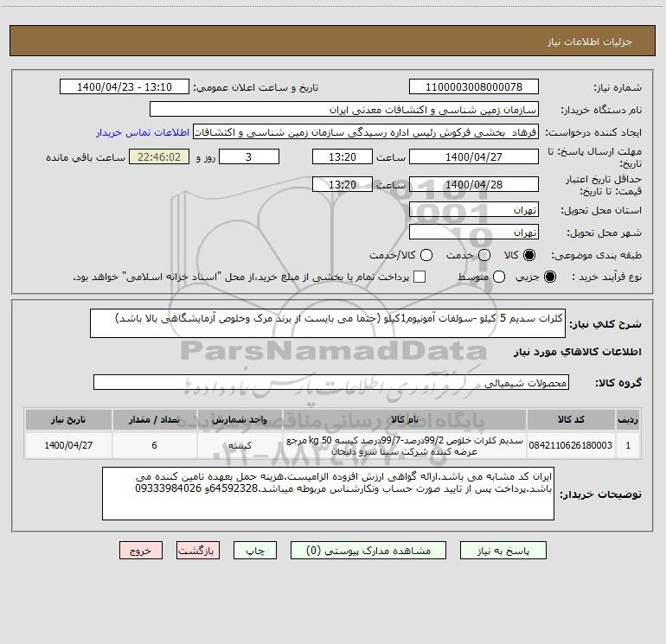Image resolution: width=666 pixels, height=644 pixels.
Task: Select the خدمت radio button
Action: tap(484, 255)
